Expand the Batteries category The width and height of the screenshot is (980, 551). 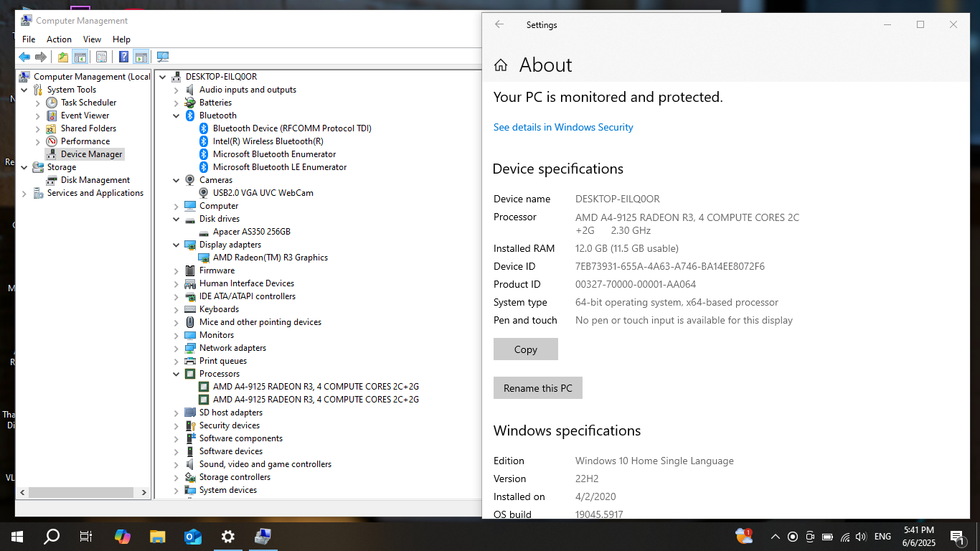point(176,103)
